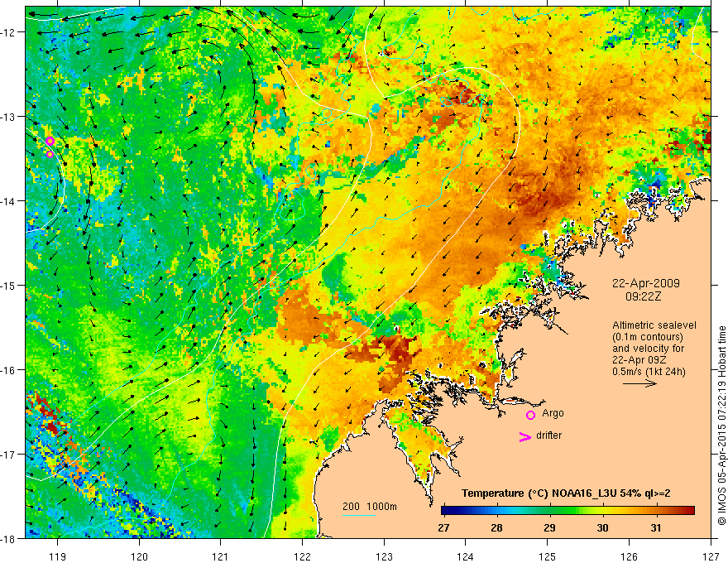Click the '126' longitude axis label
Screen dimensions: 728x563
629,556
